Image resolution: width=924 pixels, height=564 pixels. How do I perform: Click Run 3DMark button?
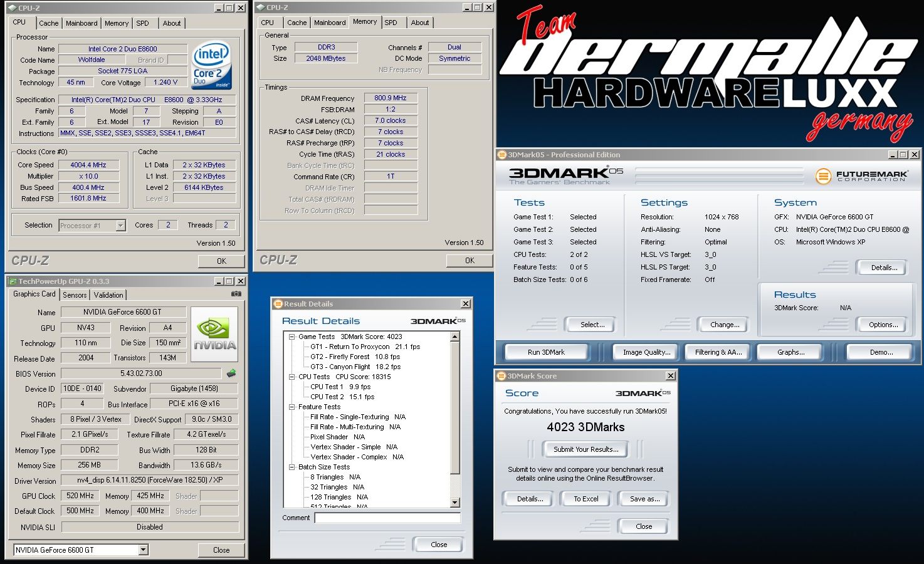pos(546,352)
